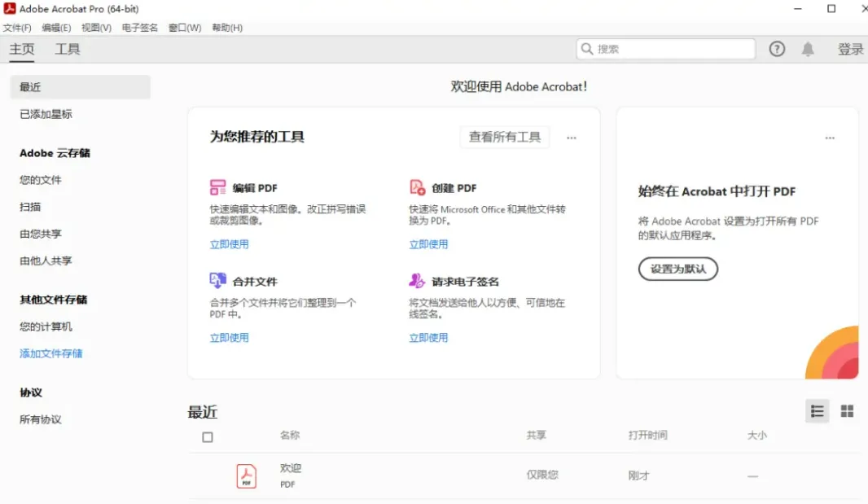Viewport: 868px width, 504px height.
Task: Click the search magnifier icon
Action: [x=587, y=49]
